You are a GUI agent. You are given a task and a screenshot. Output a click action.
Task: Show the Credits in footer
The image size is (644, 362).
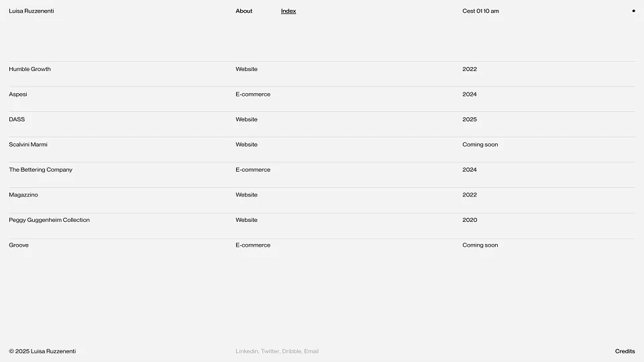coord(625,351)
